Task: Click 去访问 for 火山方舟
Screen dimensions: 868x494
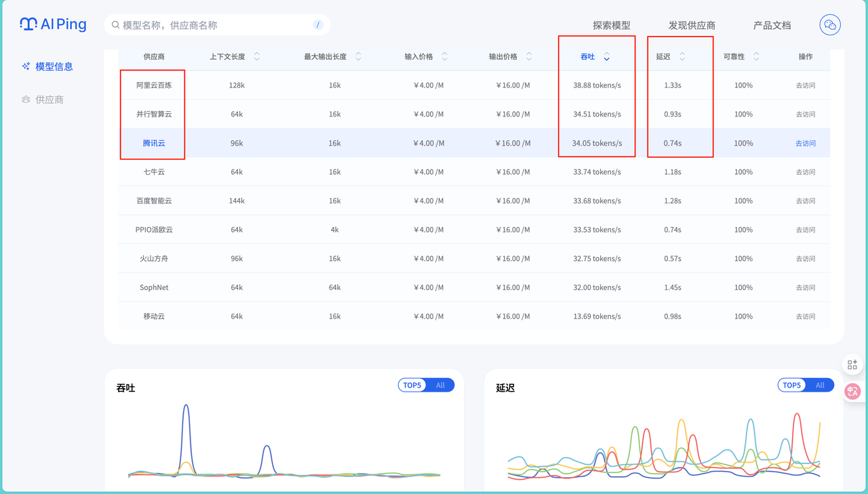Action: click(806, 259)
